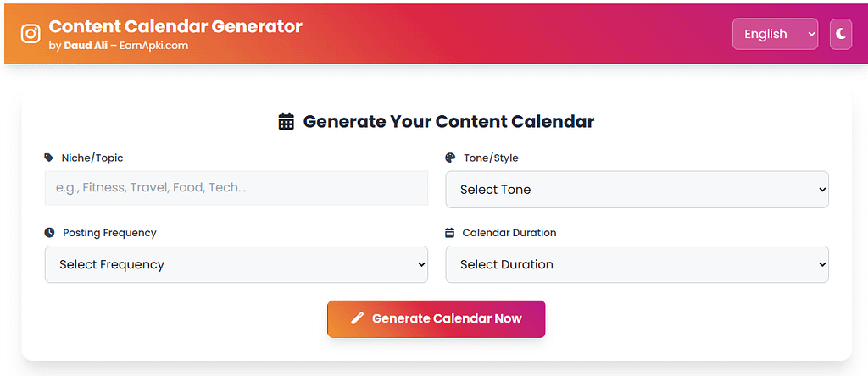
Task: Click the Tone/Style label text
Action: pyautogui.click(x=491, y=158)
